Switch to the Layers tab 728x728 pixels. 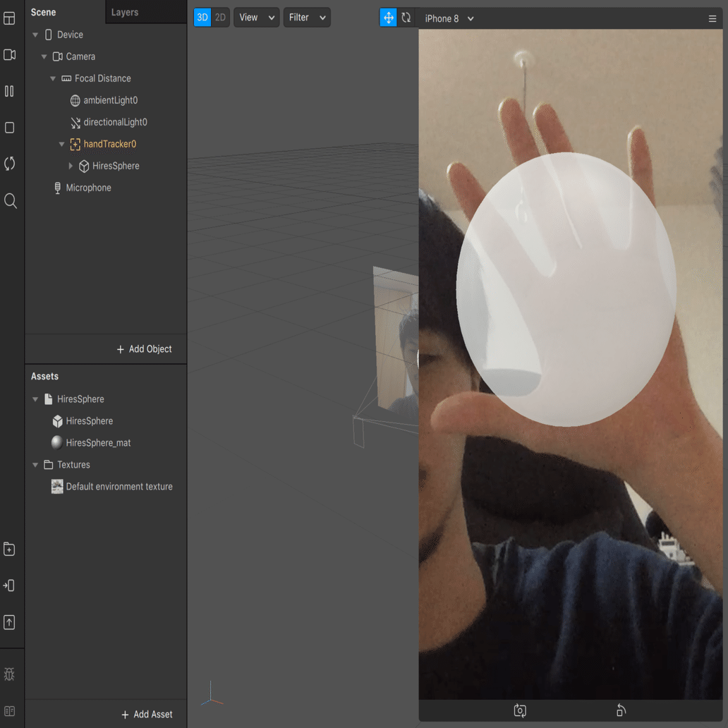[x=124, y=12]
